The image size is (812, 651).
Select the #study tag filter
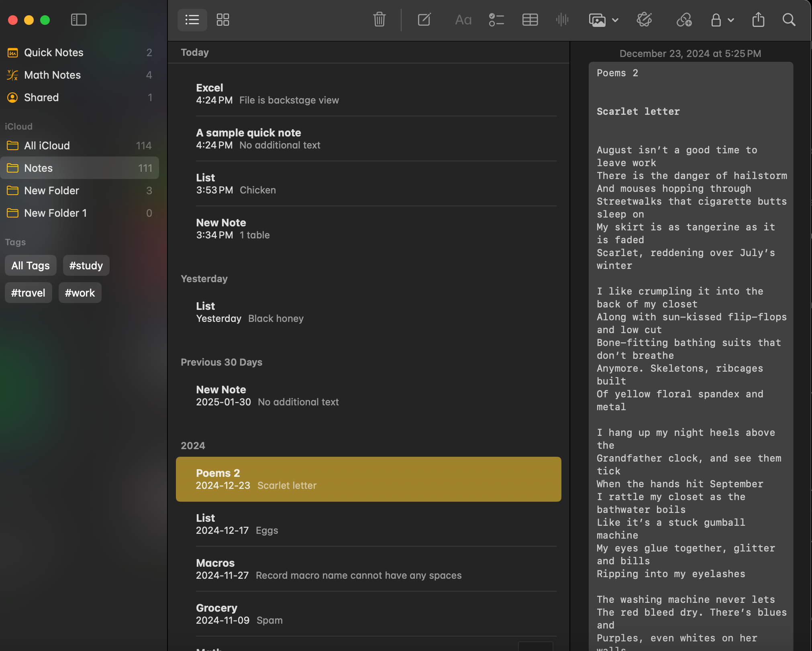(x=86, y=265)
